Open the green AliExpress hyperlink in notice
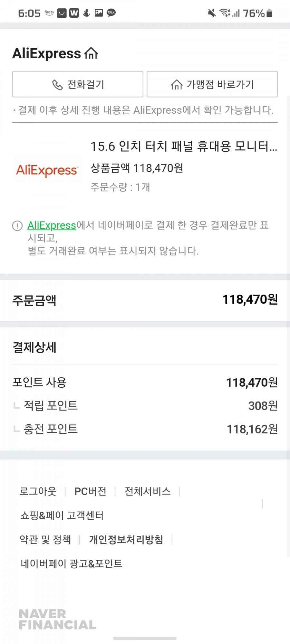Viewport: 290px width, 644px height. [52, 225]
